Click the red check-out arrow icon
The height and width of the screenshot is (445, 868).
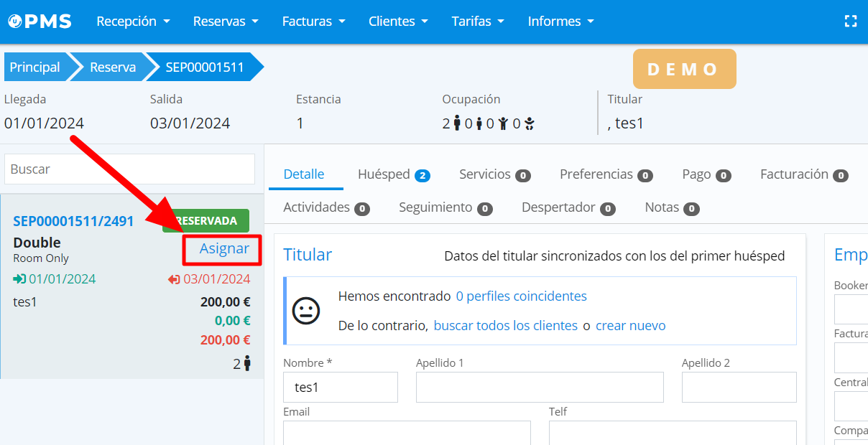(174, 279)
